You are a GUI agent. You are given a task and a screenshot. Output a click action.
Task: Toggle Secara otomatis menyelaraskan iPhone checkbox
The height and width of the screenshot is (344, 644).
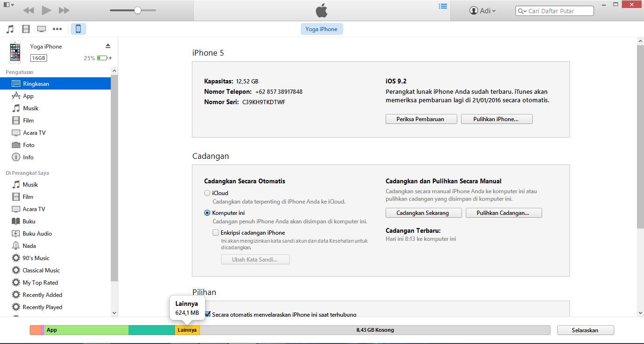[207, 314]
